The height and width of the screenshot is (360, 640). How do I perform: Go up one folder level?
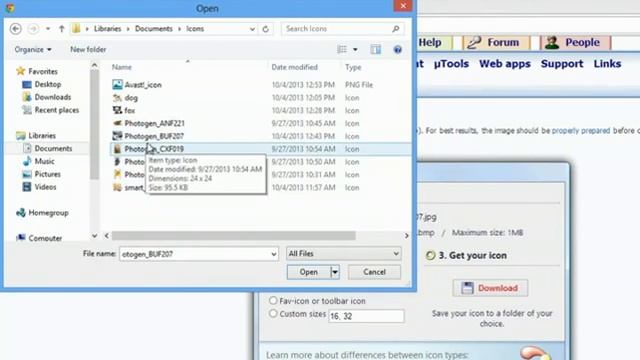pyautogui.click(x=62, y=29)
